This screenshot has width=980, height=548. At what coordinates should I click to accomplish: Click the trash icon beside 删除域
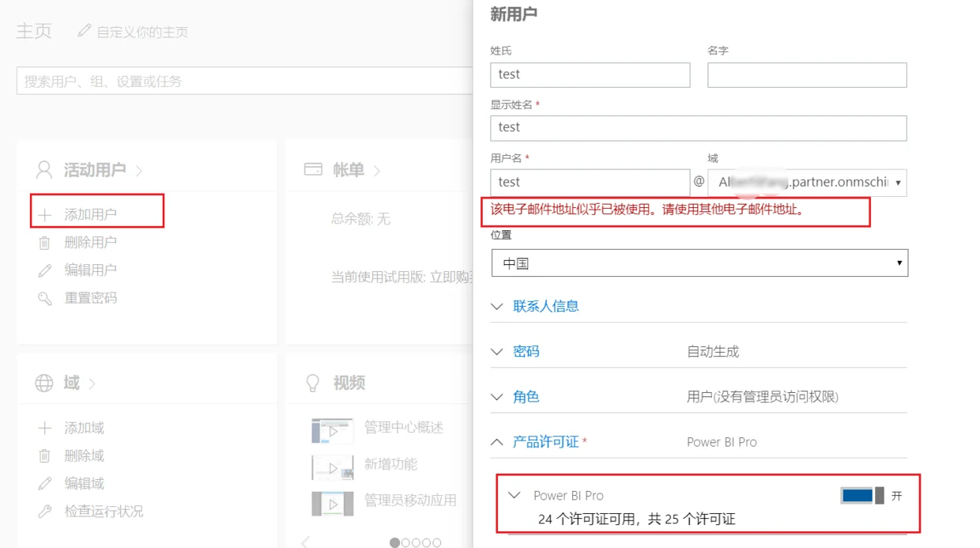45,455
